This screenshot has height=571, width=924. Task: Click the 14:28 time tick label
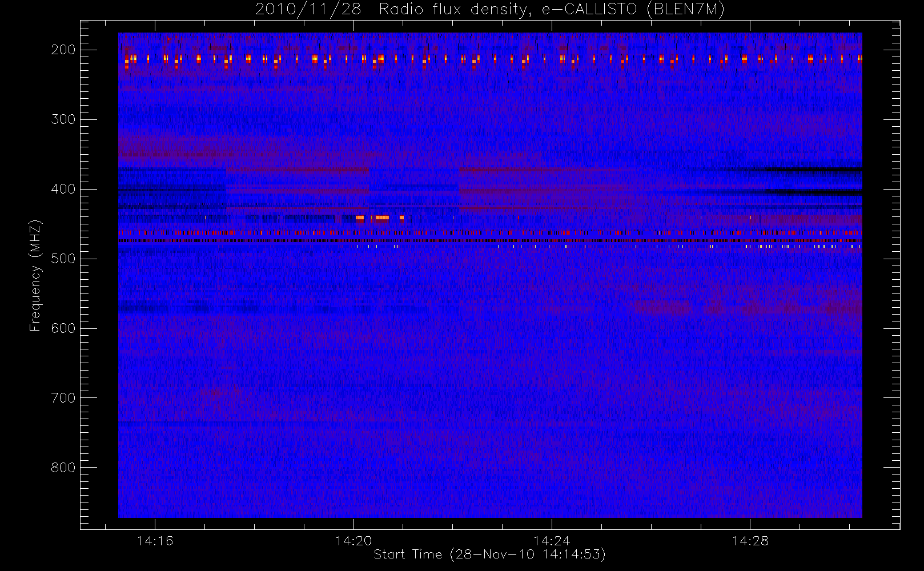750,541
